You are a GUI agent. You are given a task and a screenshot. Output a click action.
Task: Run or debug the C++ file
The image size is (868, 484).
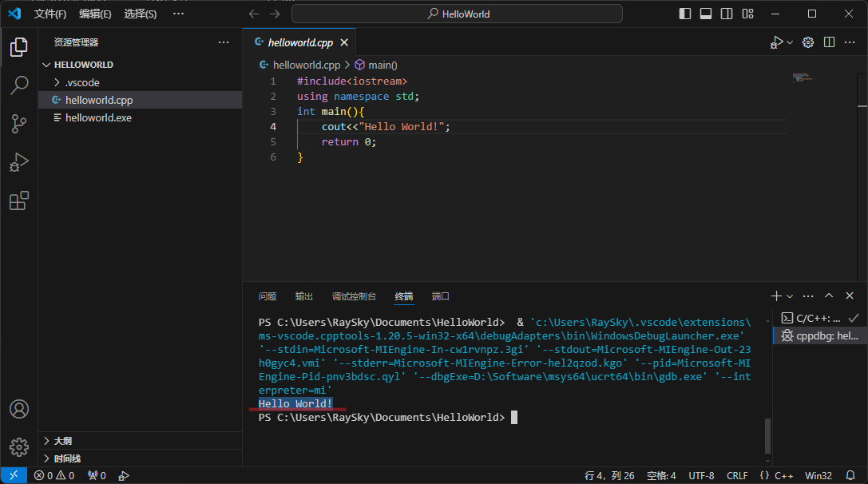[776, 42]
